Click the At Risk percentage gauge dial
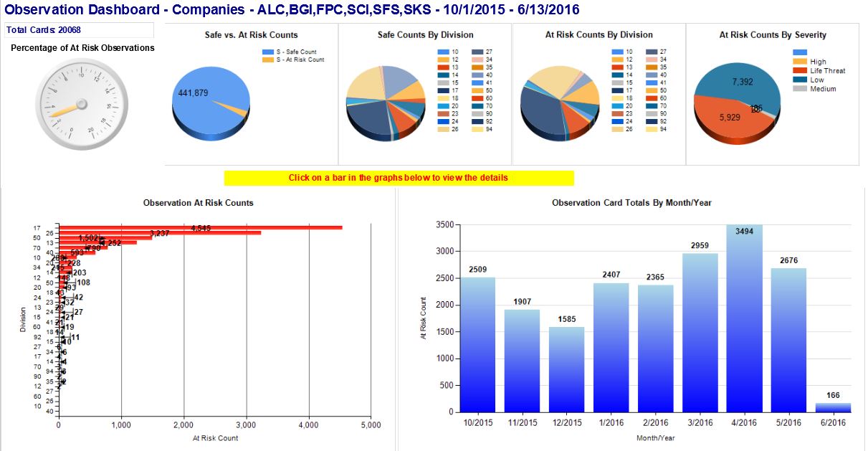Screen dimensions: 868x451 click(x=82, y=105)
